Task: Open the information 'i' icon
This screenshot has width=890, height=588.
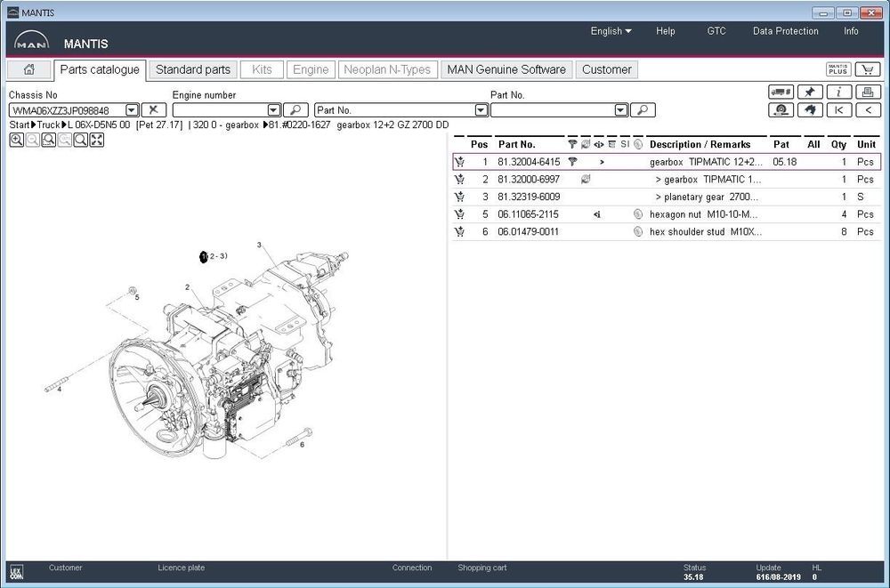Action: point(839,92)
